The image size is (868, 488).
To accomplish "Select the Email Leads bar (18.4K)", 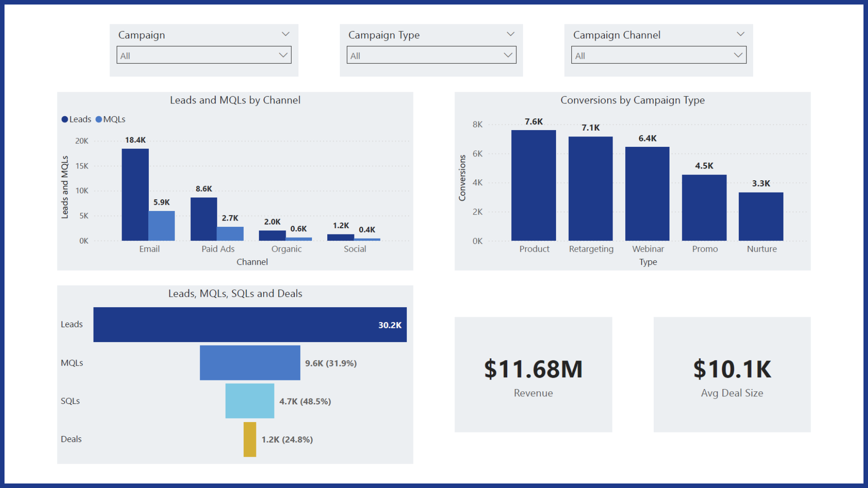I will click(x=135, y=194).
